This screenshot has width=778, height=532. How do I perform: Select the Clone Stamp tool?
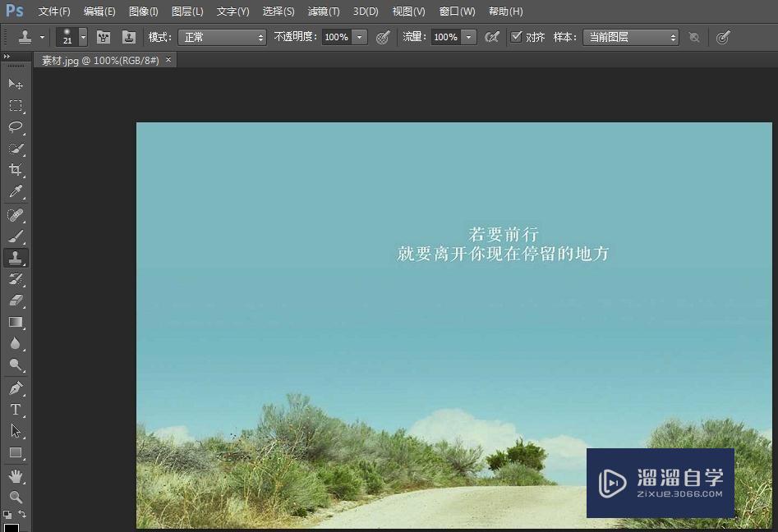(15, 258)
